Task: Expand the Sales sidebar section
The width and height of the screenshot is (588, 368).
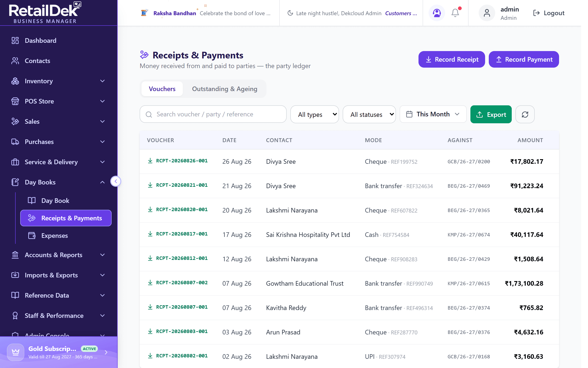Action: click(59, 121)
